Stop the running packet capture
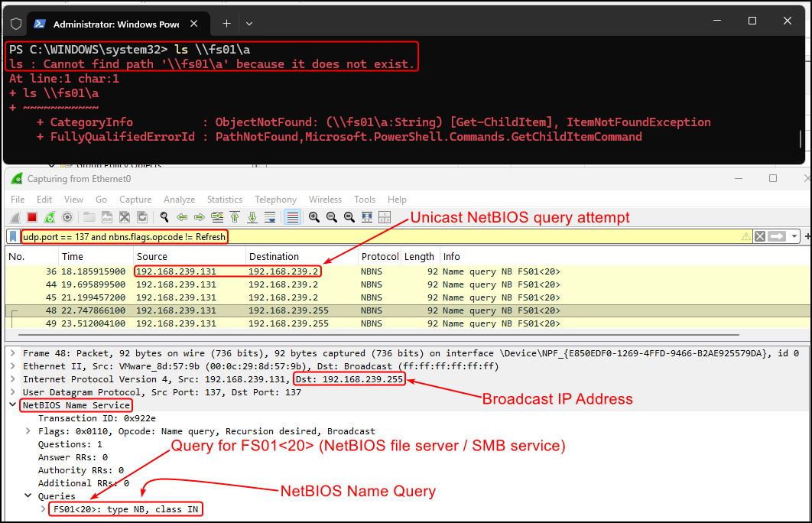The height and width of the screenshot is (523, 812). 32,217
